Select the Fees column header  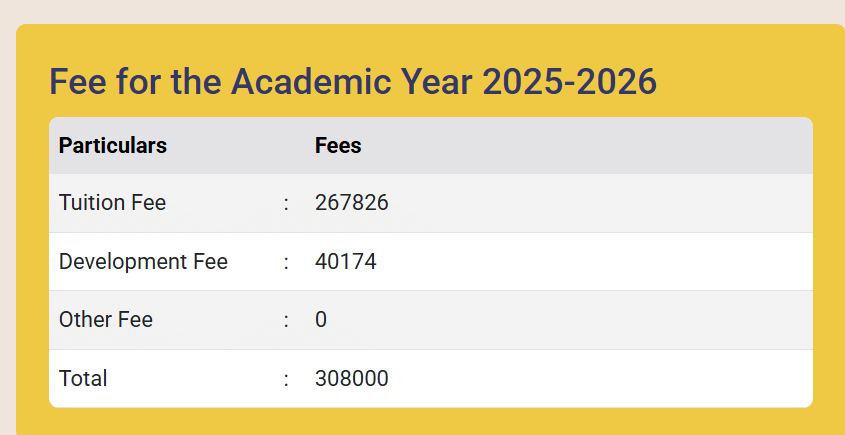coord(338,146)
